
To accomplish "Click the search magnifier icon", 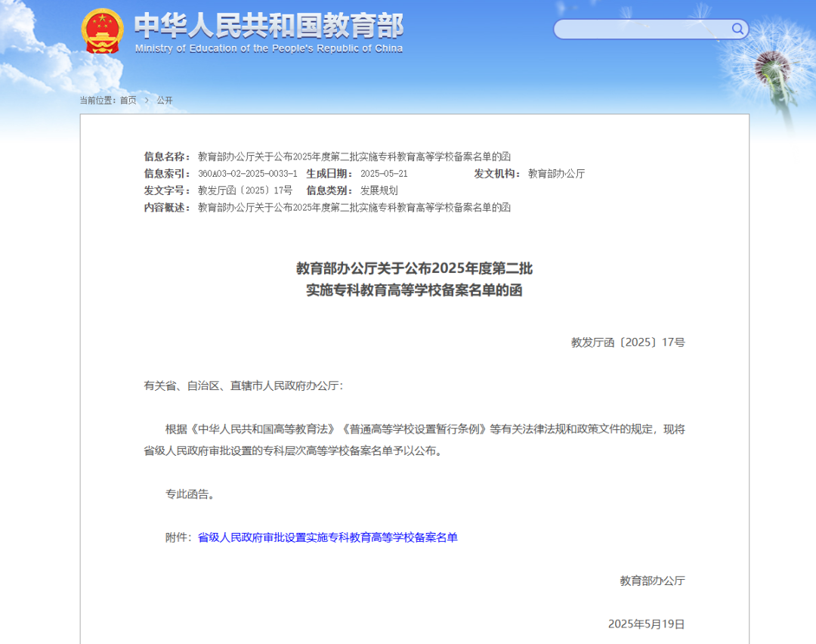I will pos(737,29).
